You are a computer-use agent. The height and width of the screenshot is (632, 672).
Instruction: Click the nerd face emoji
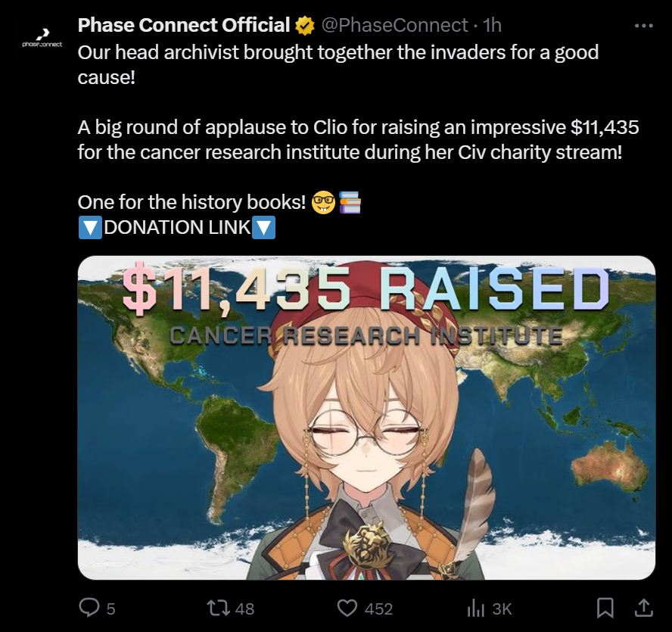point(323,203)
